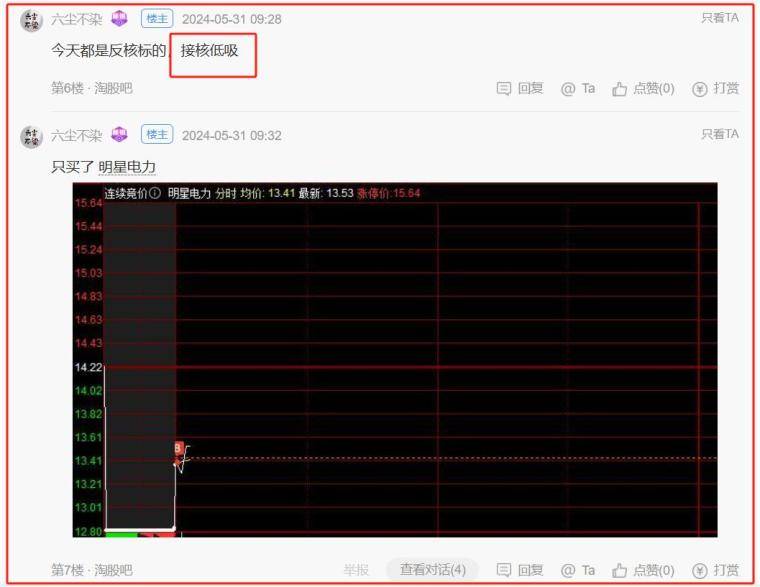Mention author with @ Ta on 第7楼
760x587 pixels.
(578, 570)
